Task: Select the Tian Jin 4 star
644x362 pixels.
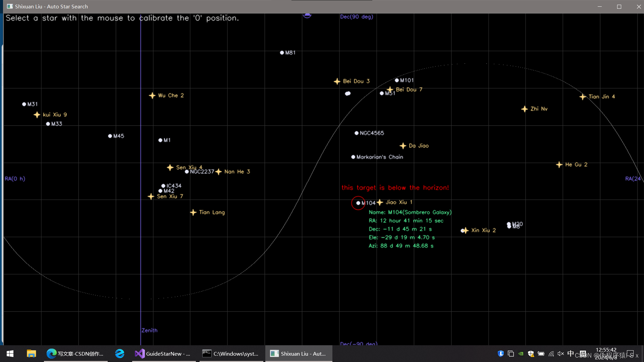Action: [x=583, y=97]
